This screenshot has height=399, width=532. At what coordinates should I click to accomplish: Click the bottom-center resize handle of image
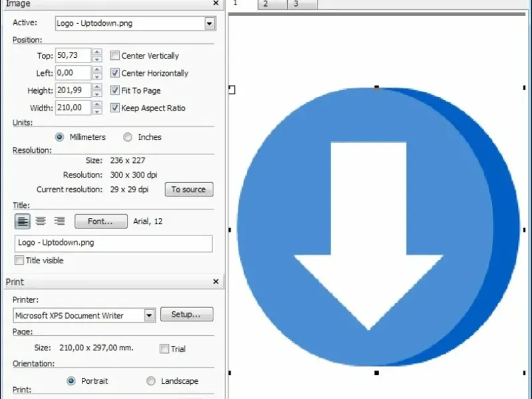coord(376,373)
